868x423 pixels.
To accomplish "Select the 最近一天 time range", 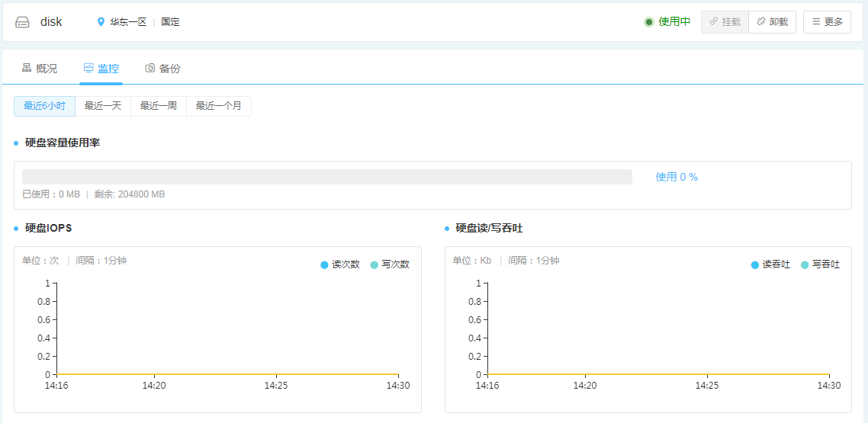I will [103, 106].
